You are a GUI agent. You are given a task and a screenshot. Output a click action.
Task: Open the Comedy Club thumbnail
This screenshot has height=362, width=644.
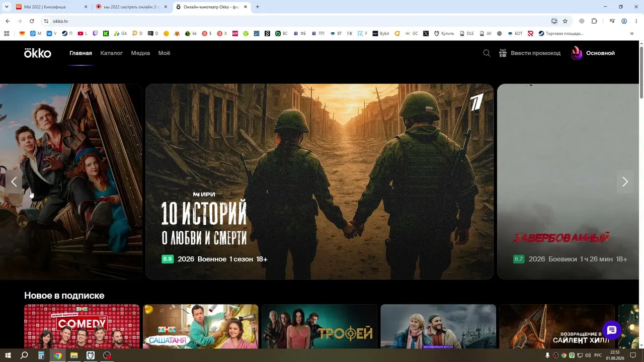point(82,326)
